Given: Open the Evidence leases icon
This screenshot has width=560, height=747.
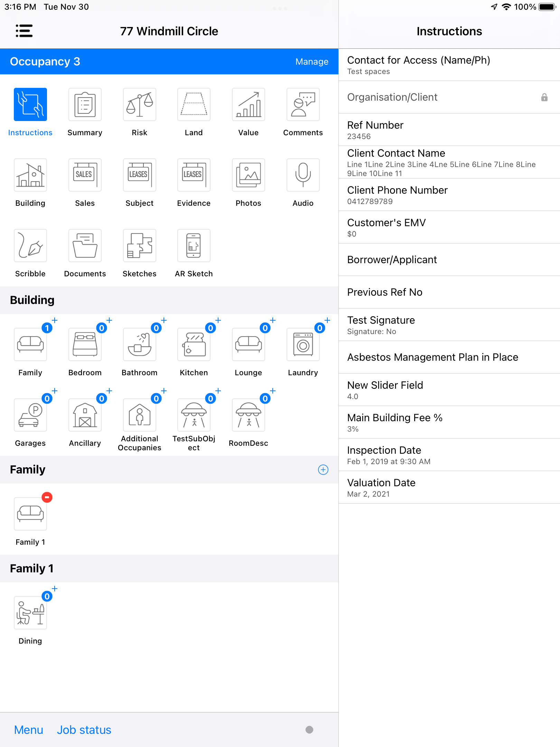Looking at the screenshot, I should [x=194, y=175].
